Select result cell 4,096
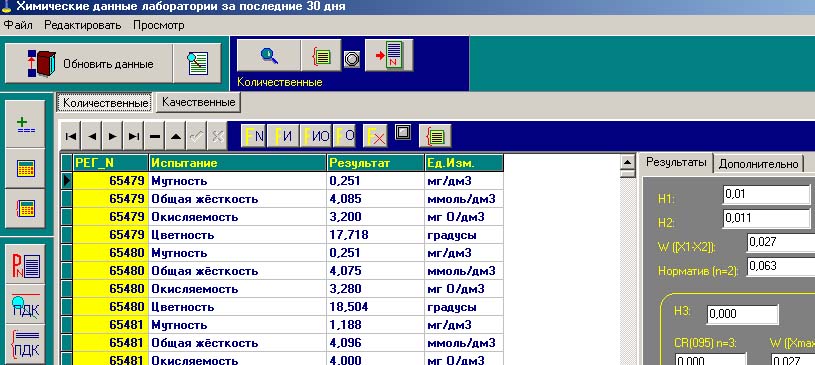815x365 pixels. pyautogui.click(x=375, y=343)
